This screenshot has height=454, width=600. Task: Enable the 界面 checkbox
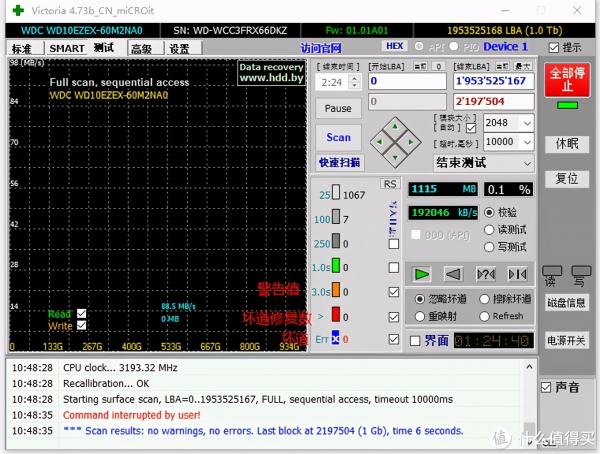415,341
